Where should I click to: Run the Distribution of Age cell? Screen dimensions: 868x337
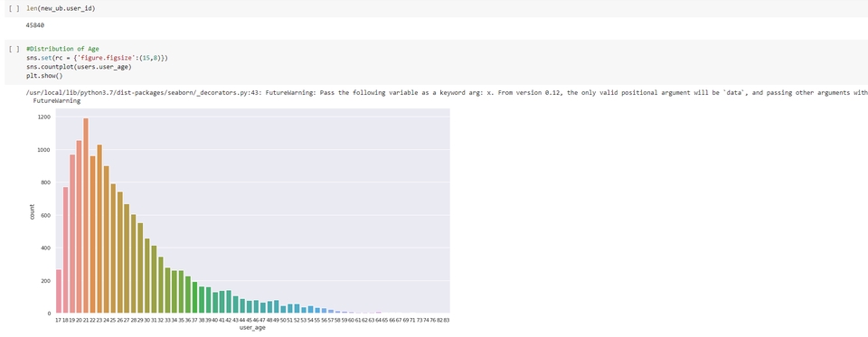[x=14, y=49]
